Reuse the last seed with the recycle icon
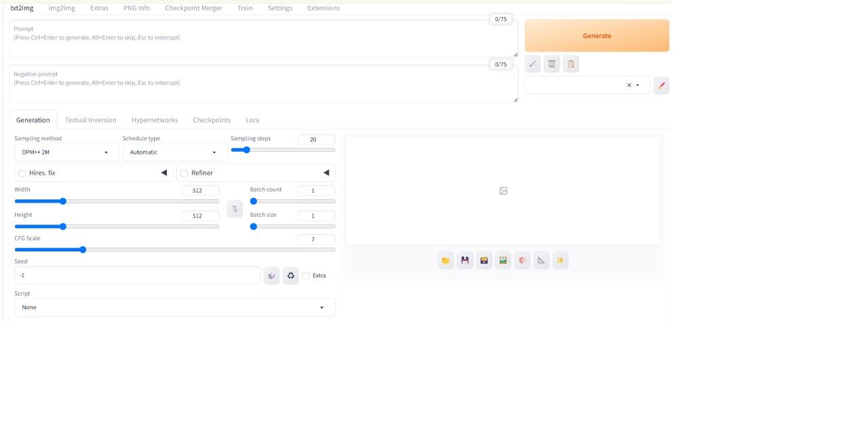Screen dimensions: 868x421 291,276
